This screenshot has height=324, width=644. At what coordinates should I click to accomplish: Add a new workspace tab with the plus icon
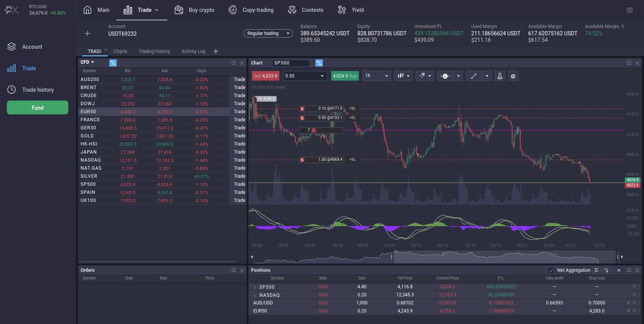click(216, 51)
